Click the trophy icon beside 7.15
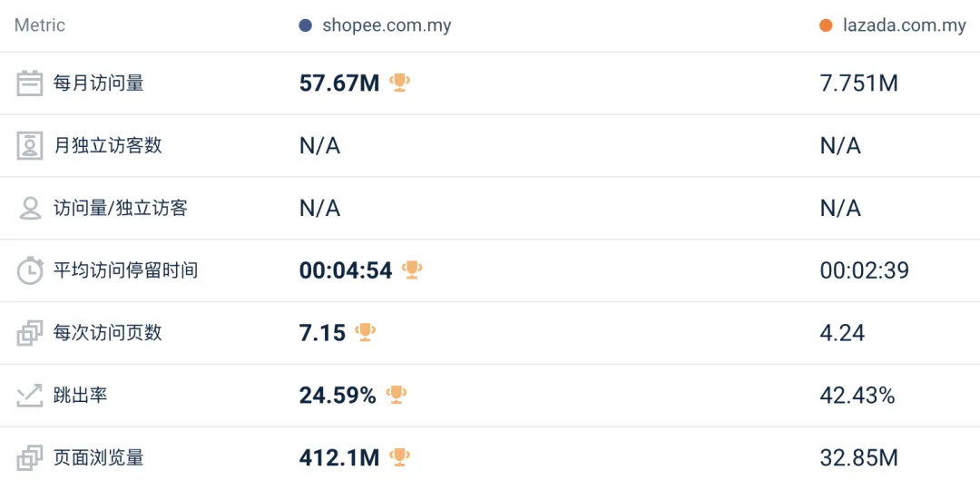Viewport: 980px width, 480px height. 365,332
